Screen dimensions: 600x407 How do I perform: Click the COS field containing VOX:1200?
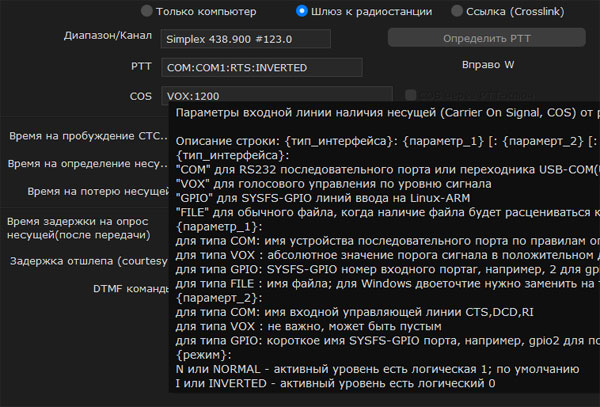[277, 95]
